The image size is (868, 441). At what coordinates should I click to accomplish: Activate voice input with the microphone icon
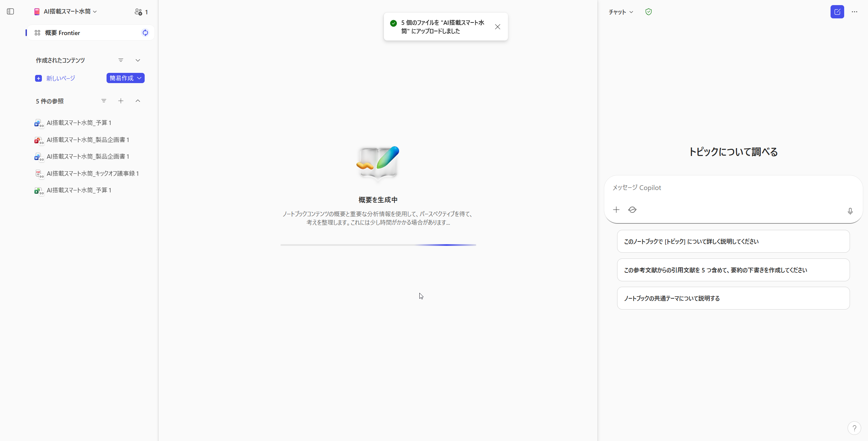click(850, 211)
